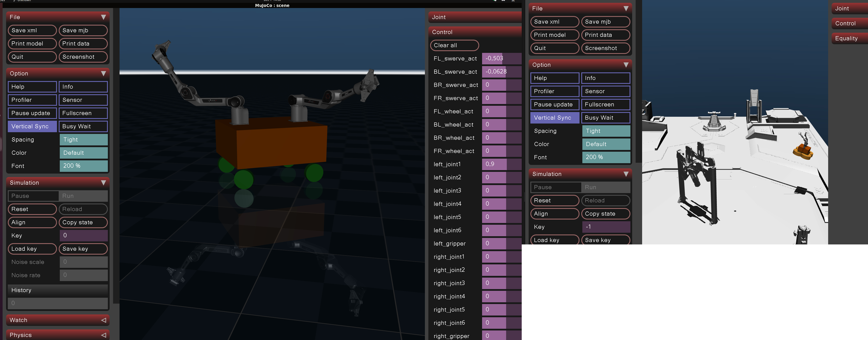Collapse the Option section arrow in left window

click(x=104, y=73)
